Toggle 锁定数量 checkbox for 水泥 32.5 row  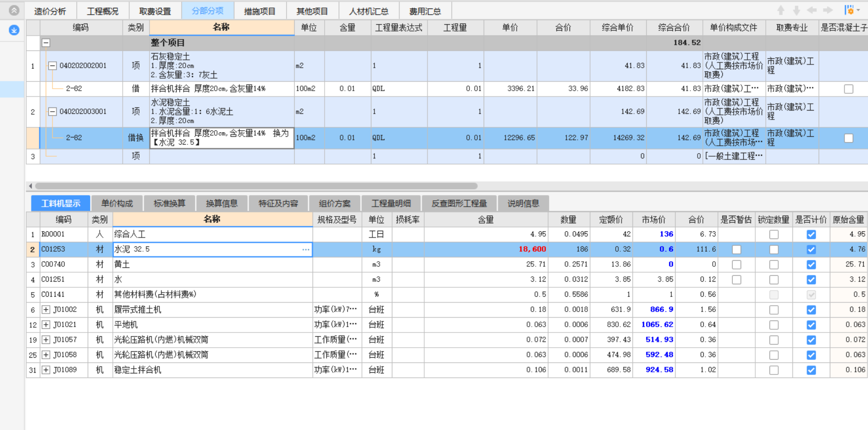point(774,250)
